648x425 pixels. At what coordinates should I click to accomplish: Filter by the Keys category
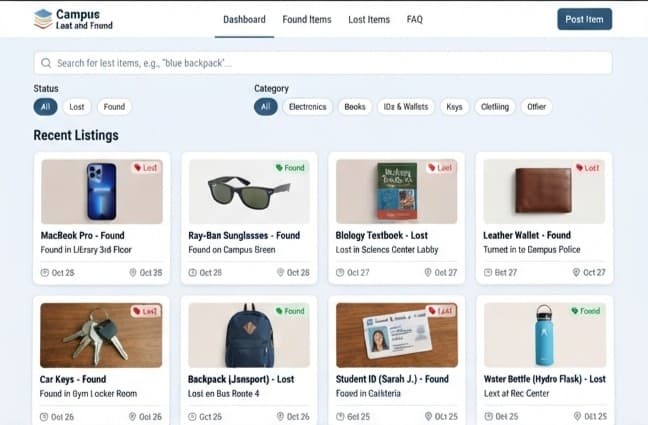pyautogui.click(x=454, y=107)
